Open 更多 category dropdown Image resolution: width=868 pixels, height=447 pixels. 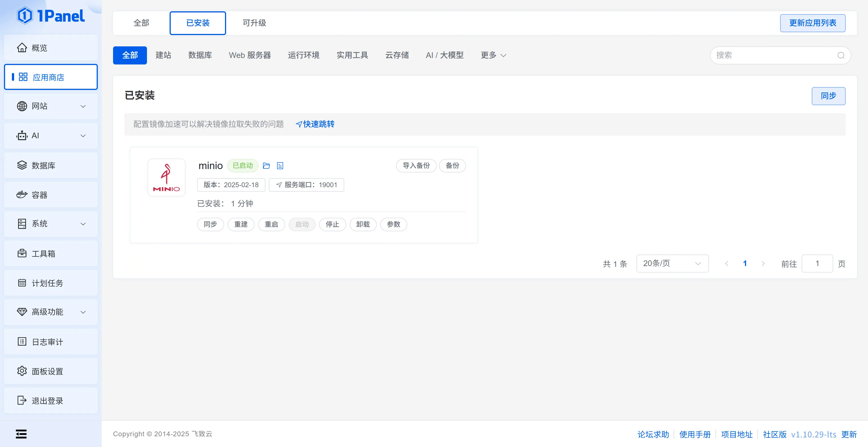coord(493,55)
